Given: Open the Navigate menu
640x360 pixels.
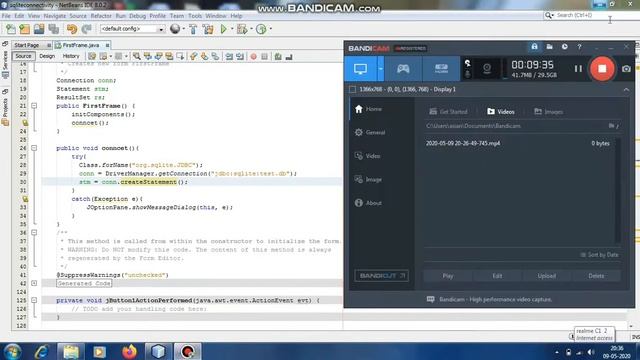Looking at the screenshot, I should (55, 16).
